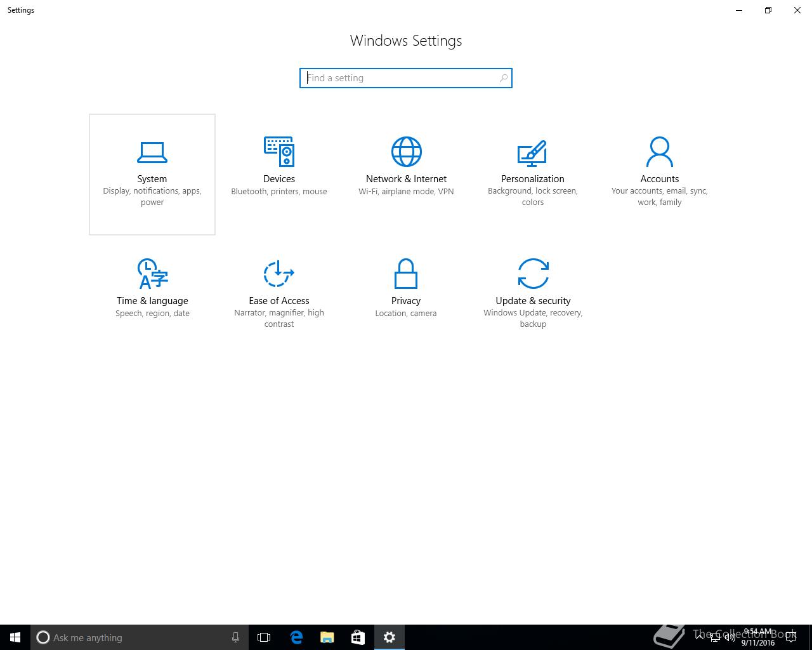Screen dimensions: 812x650
Task: Open the Action Center notifications icon
Action: coord(791,637)
